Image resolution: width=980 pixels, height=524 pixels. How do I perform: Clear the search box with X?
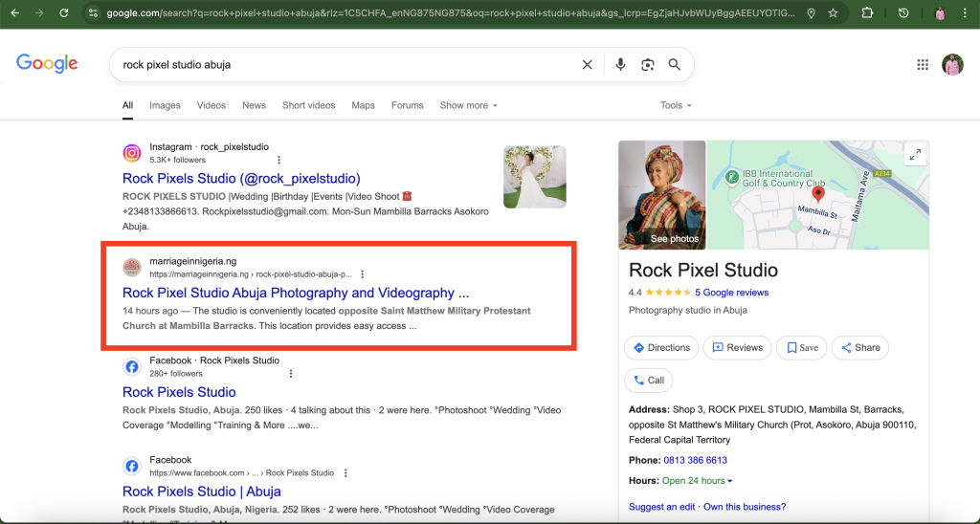pyautogui.click(x=587, y=64)
